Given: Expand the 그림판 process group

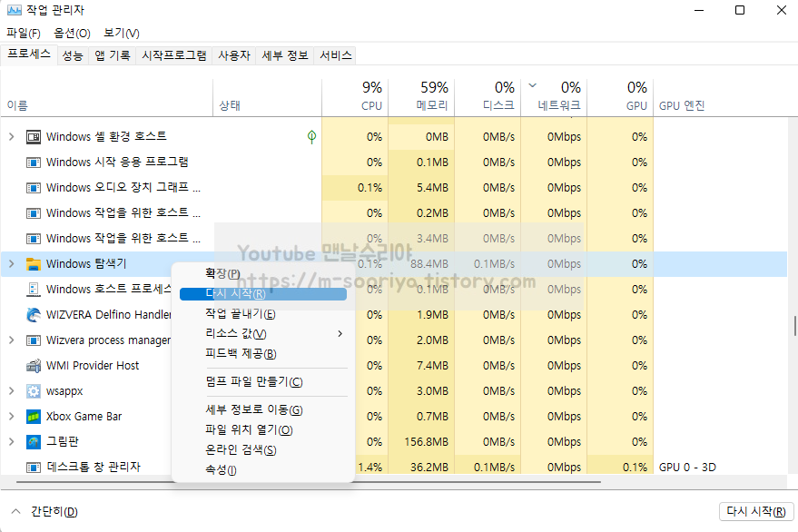Looking at the screenshot, I should [x=11, y=442].
